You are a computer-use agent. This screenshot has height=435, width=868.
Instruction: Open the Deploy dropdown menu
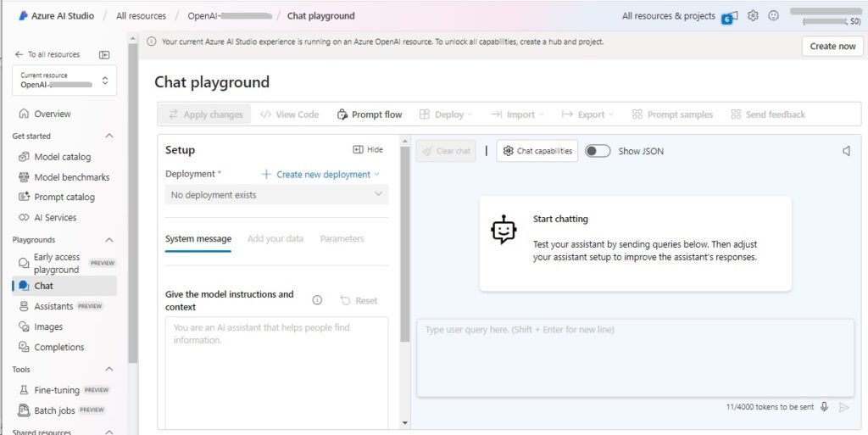tap(446, 114)
